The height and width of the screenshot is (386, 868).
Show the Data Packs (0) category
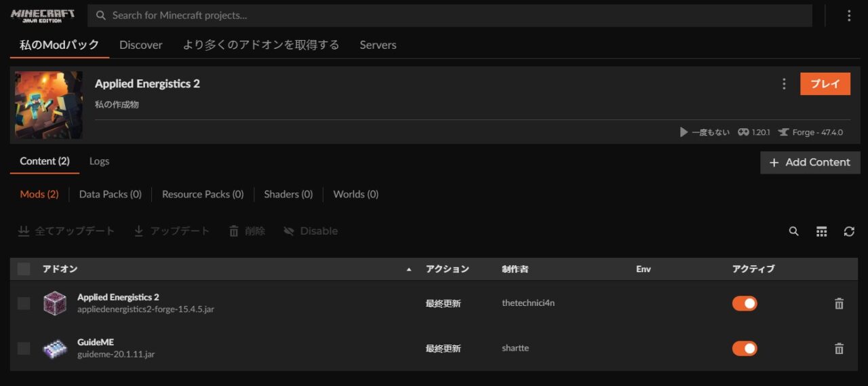point(111,194)
